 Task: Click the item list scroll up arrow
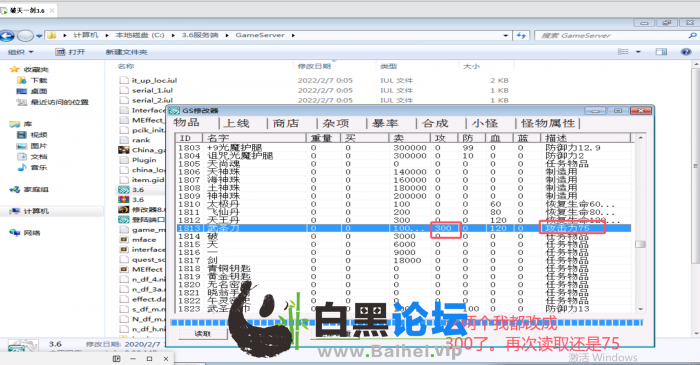(641, 138)
